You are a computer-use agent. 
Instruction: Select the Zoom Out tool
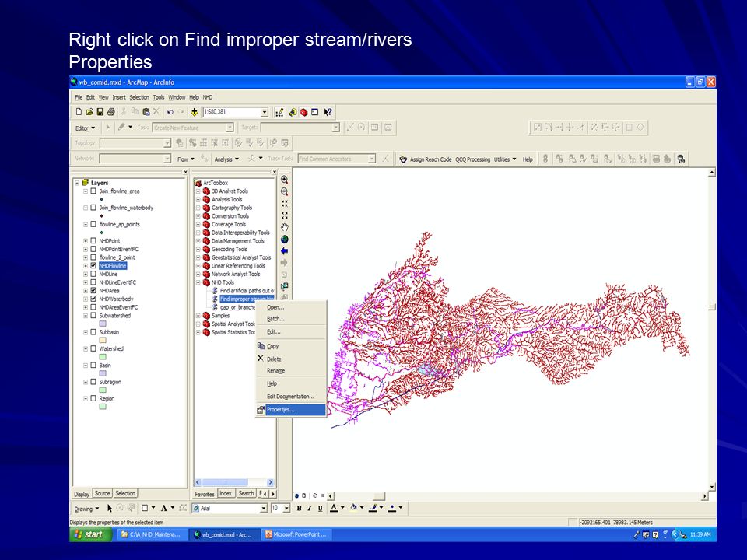[285, 191]
